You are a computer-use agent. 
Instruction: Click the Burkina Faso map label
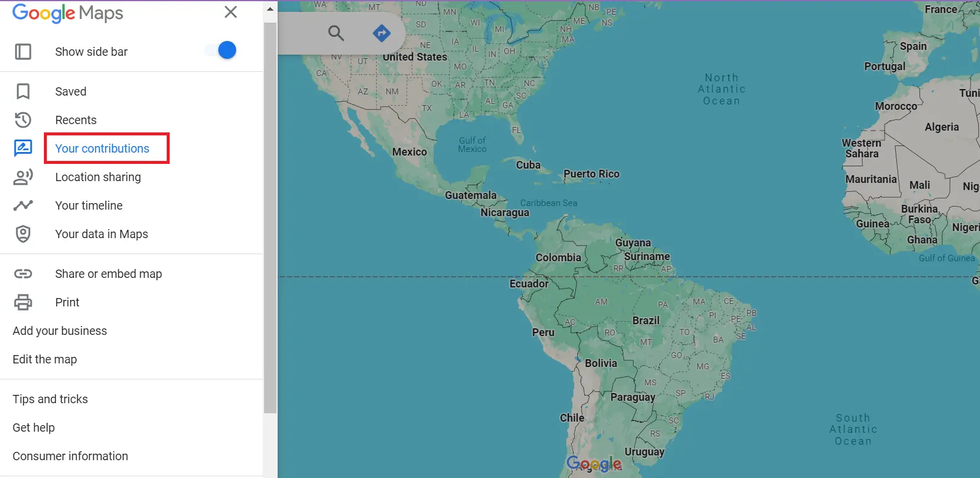919,214
